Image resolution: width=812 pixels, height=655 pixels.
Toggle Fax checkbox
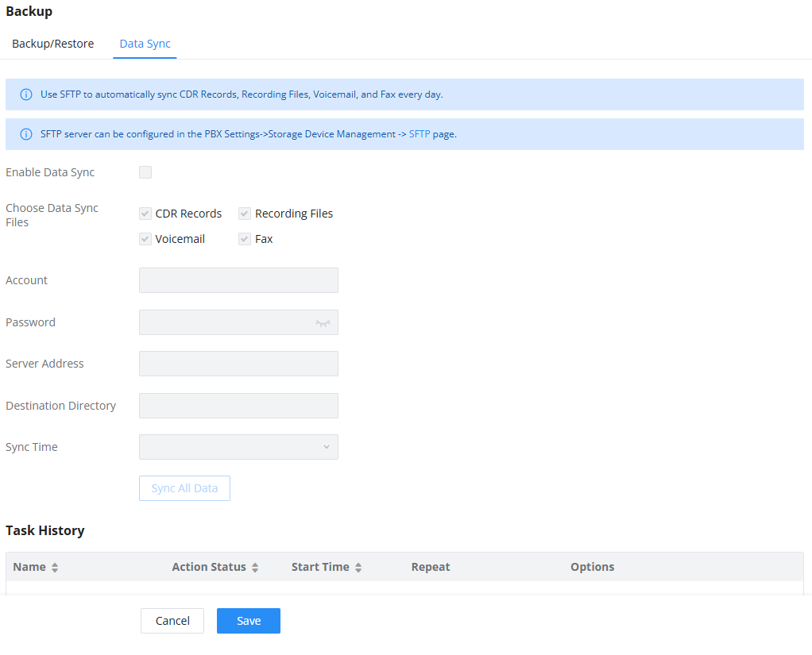point(245,239)
